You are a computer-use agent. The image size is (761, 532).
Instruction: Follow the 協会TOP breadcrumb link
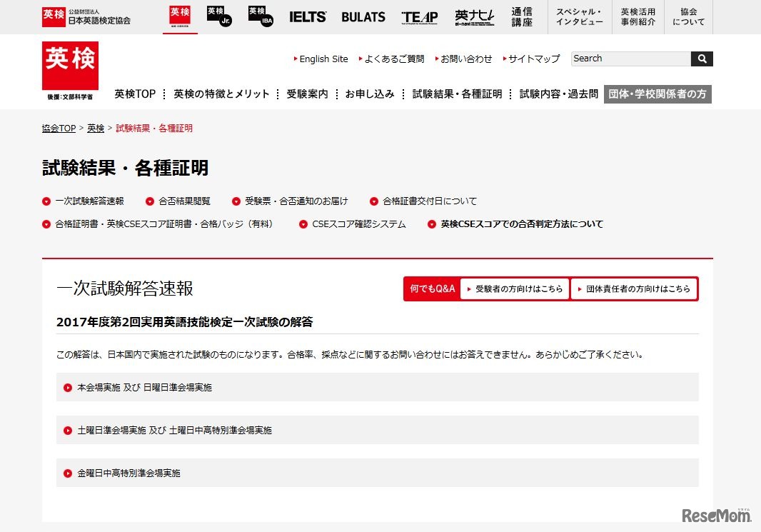tap(59, 128)
